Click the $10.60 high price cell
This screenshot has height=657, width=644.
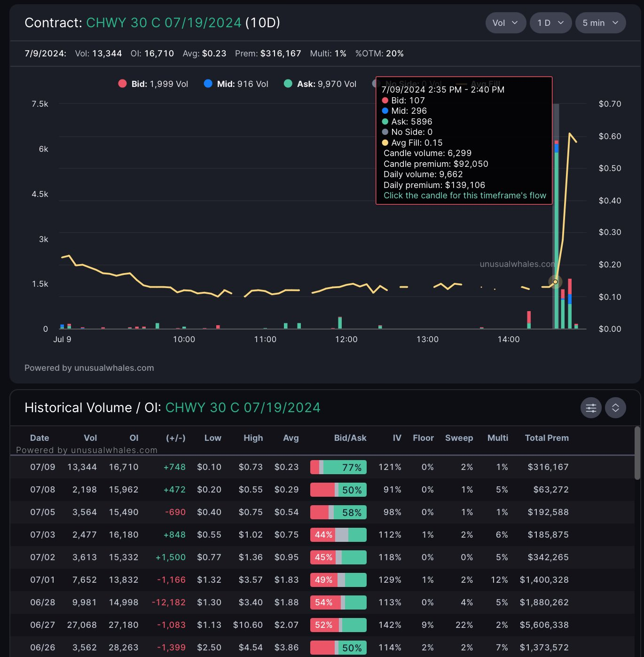[248, 625]
